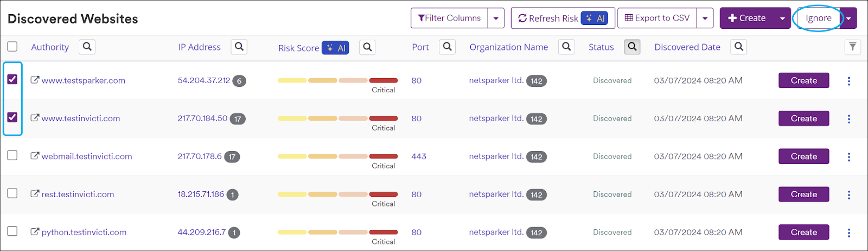
Task: Click the Organization Name search icon
Action: pos(566,47)
